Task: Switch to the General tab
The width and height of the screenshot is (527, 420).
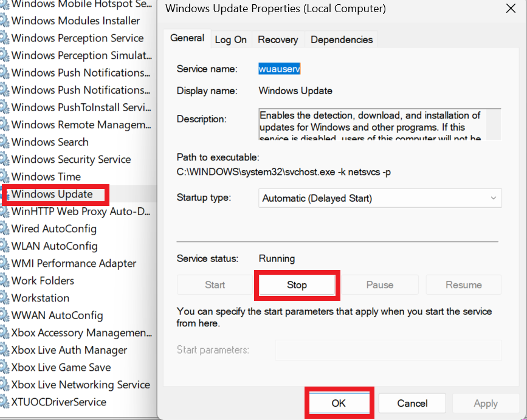Action: point(187,38)
